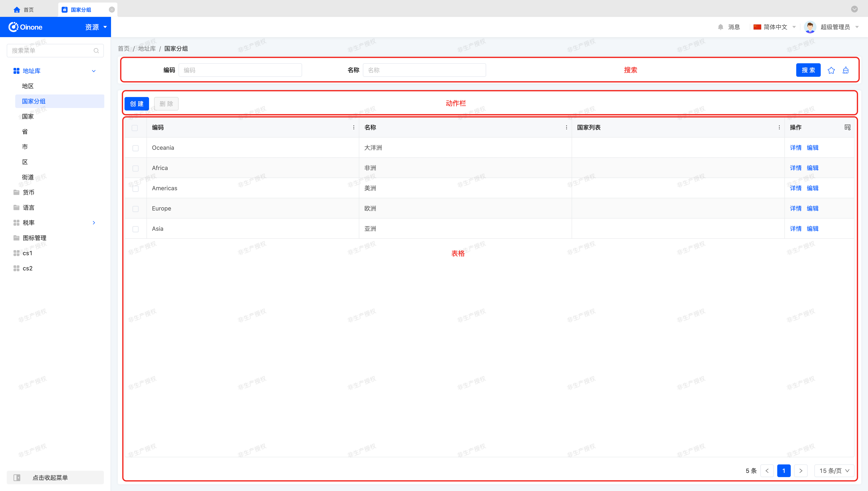Image resolution: width=868 pixels, height=491 pixels.
Task: Open 详情 link for Asia row
Action: point(795,229)
